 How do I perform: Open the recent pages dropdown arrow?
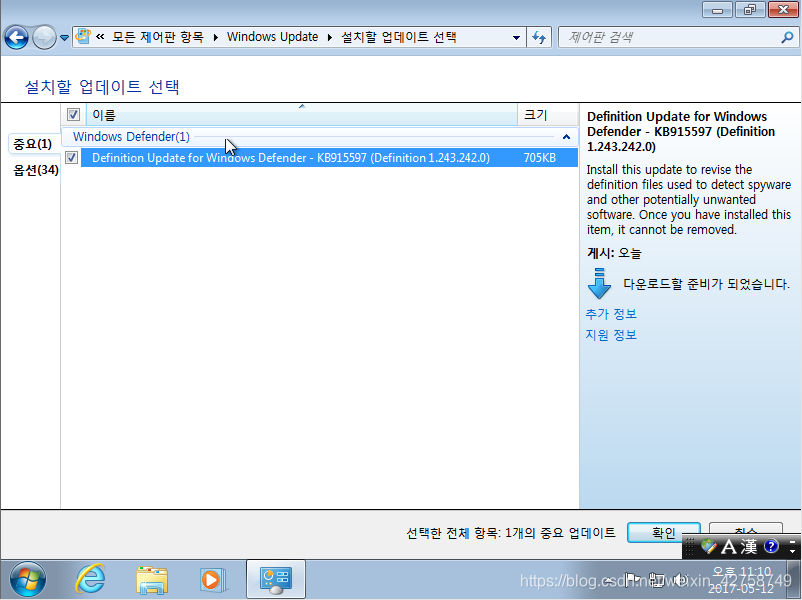click(x=64, y=38)
